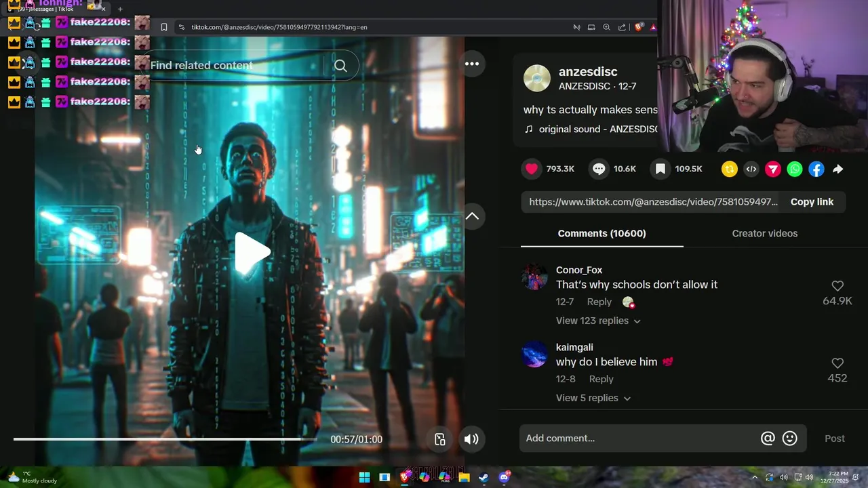This screenshot has width=868, height=488.
Task: Open more share options arrow
Action: pos(838,169)
